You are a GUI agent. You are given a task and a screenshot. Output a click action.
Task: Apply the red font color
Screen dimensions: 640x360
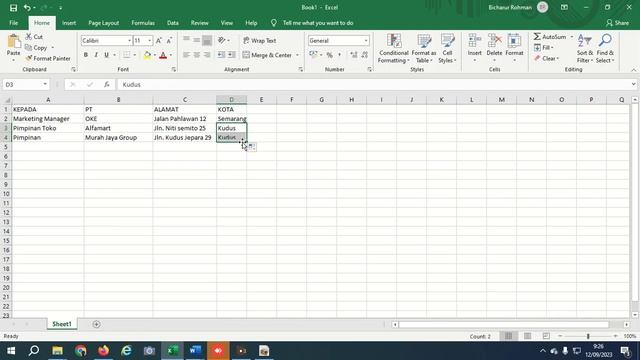point(163,55)
